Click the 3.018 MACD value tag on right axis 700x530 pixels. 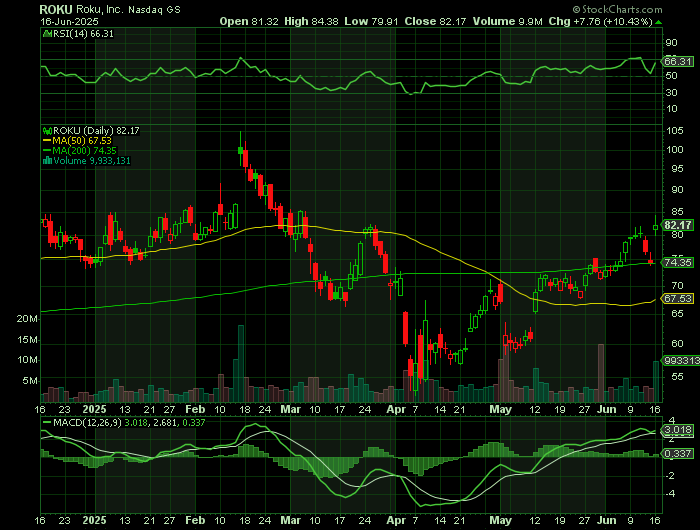[678, 430]
